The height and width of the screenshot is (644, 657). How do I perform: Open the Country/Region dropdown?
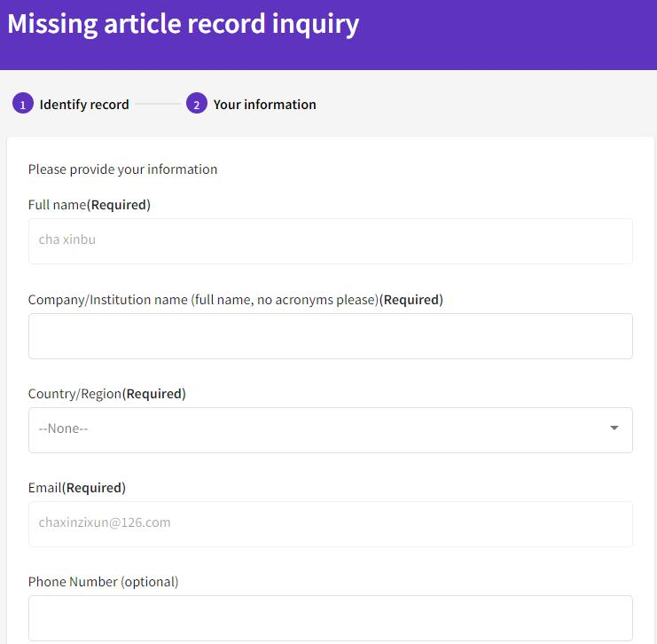[330, 429]
